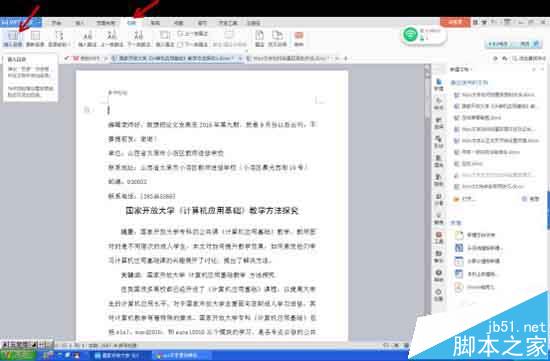Screen dimensions: 550x361
Task: Open the WPS application menu button
Action: tap(21, 22)
